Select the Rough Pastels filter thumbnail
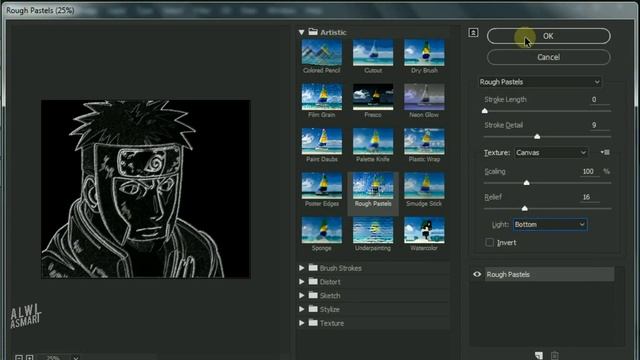The height and width of the screenshot is (360, 640). click(373, 186)
